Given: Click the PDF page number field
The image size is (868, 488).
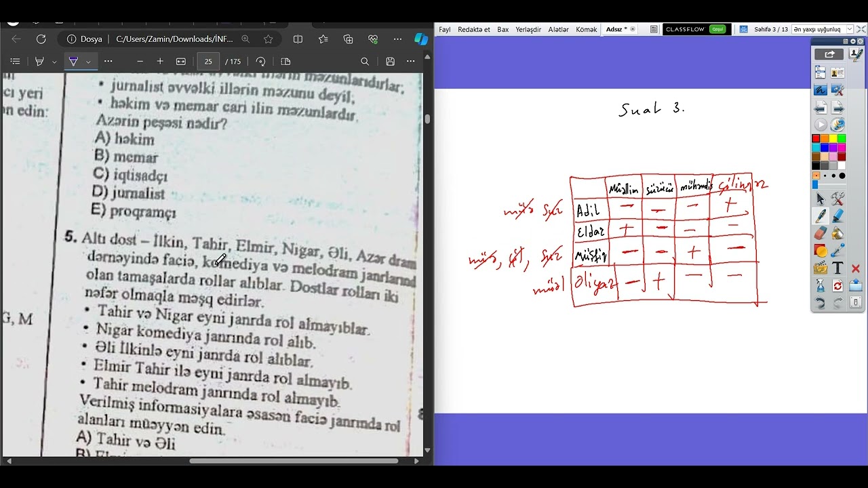Looking at the screenshot, I should [208, 61].
